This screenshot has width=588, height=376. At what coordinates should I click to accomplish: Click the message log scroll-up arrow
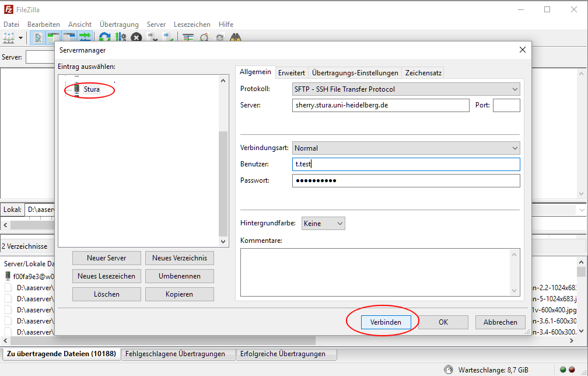(x=581, y=74)
